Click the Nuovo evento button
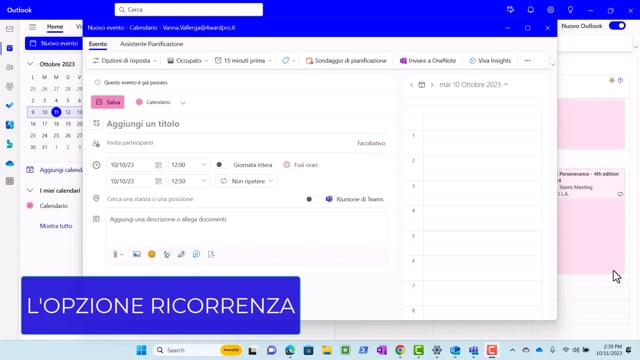 coord(53,43)
